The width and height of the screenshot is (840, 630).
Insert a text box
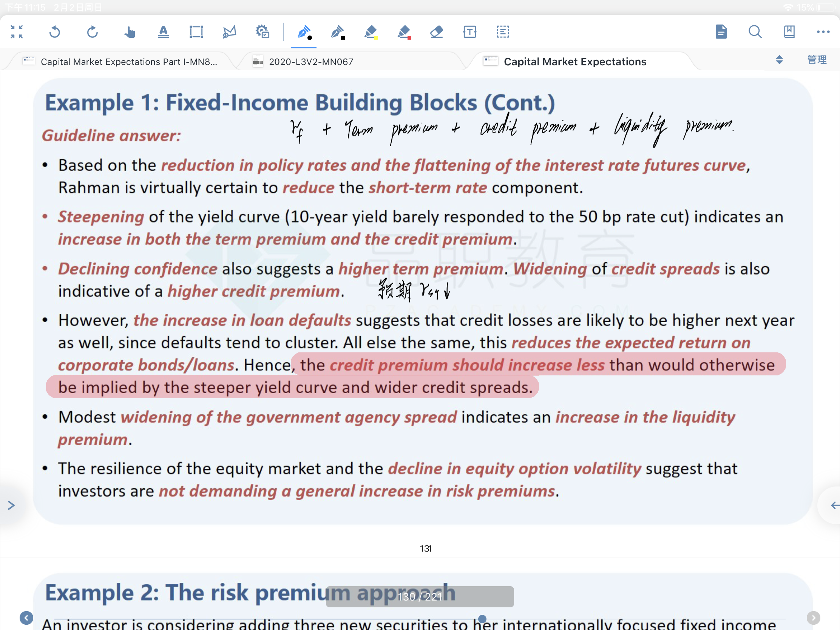470,32
